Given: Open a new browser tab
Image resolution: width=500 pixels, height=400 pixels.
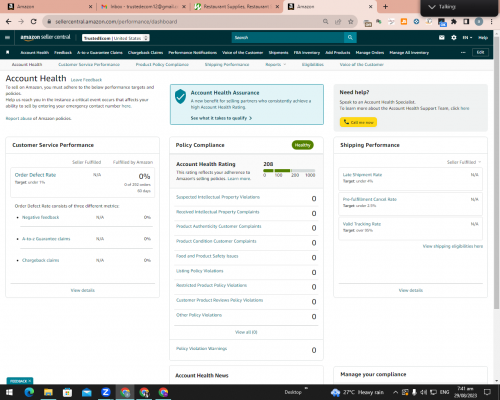Looking at the screenshot, I should (x=385, y=6).
